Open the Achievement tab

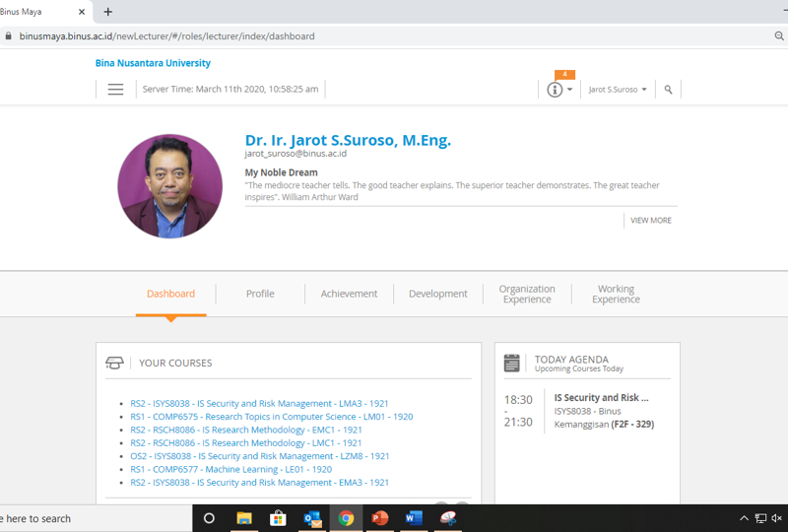pos(349,294)
